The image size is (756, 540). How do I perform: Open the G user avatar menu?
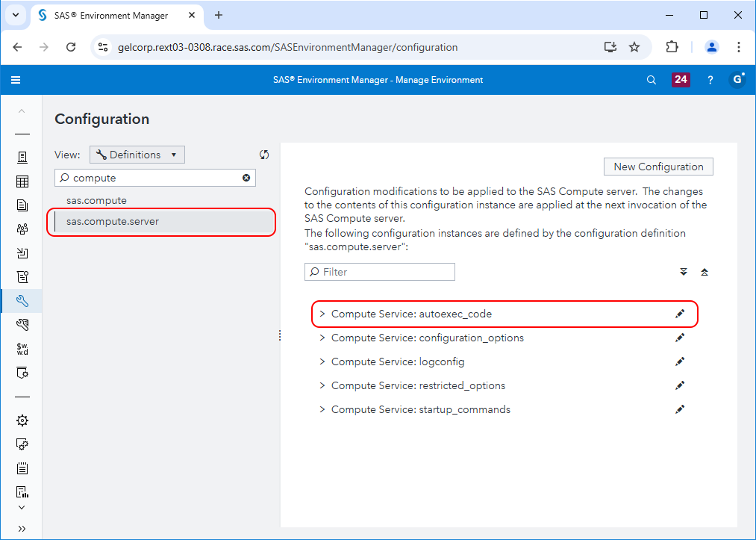click(737, 79)
